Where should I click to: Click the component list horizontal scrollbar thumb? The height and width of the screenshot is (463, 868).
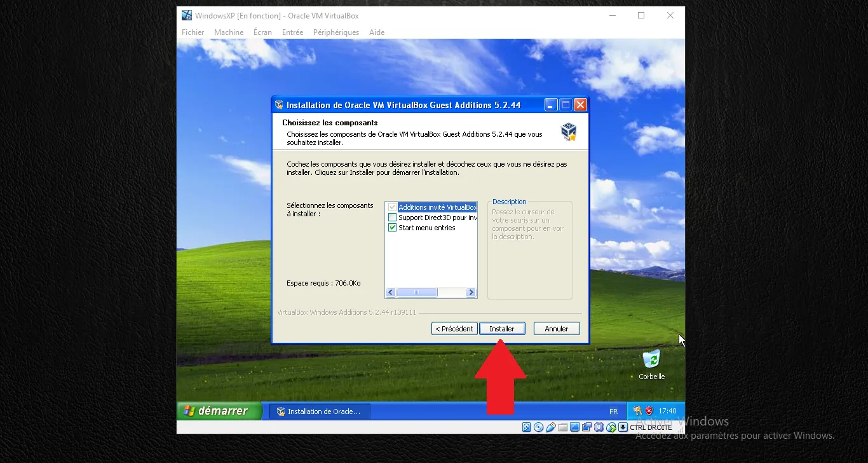[x=417, y=293]
